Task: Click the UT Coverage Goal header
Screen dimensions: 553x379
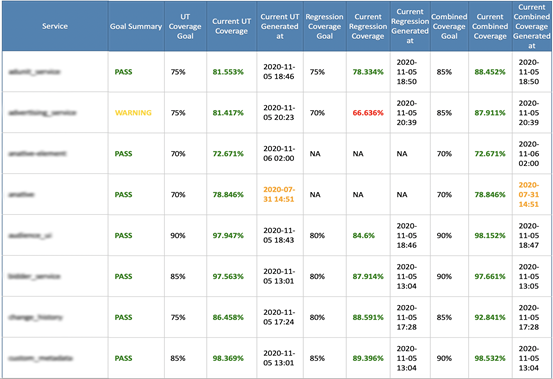Action: click(185, 26)
